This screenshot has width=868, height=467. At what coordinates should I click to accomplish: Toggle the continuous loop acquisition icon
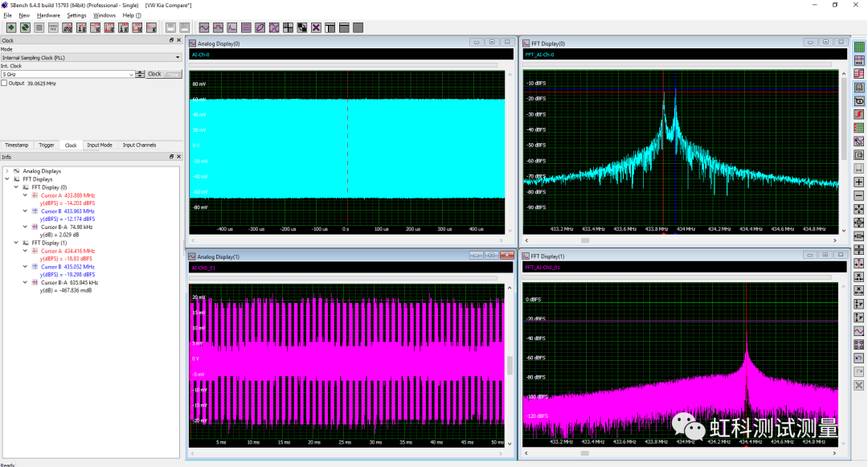(x=24, y=27)
